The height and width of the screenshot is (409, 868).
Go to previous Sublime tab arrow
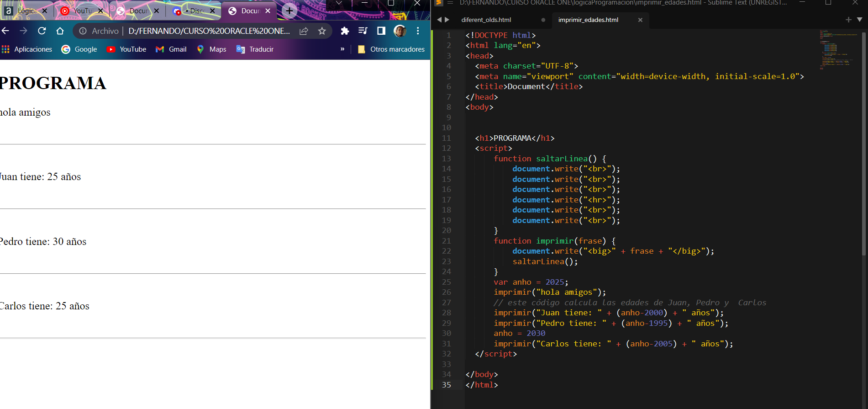point(439,20)
